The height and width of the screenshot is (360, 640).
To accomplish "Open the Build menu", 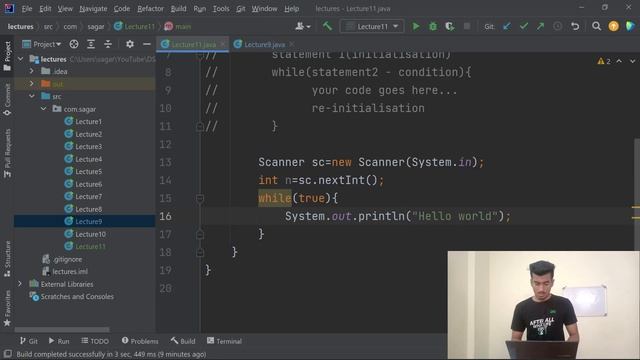I will [178, 9].
